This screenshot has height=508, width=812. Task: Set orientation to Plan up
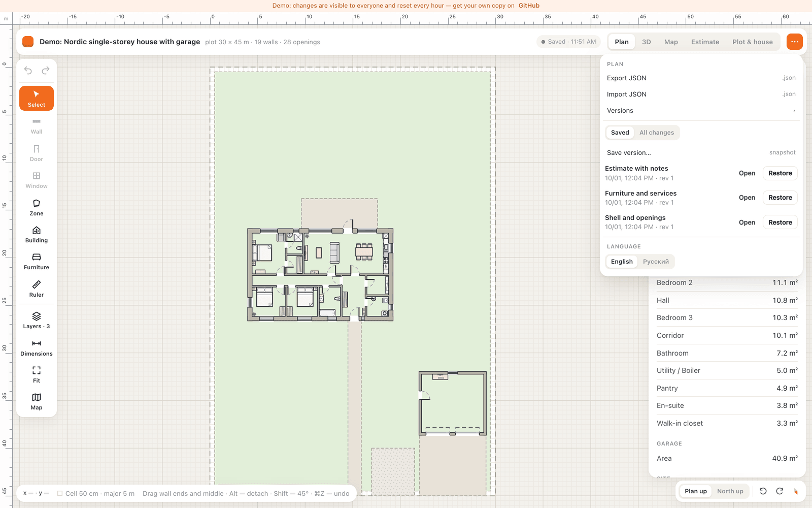point(695,491)
